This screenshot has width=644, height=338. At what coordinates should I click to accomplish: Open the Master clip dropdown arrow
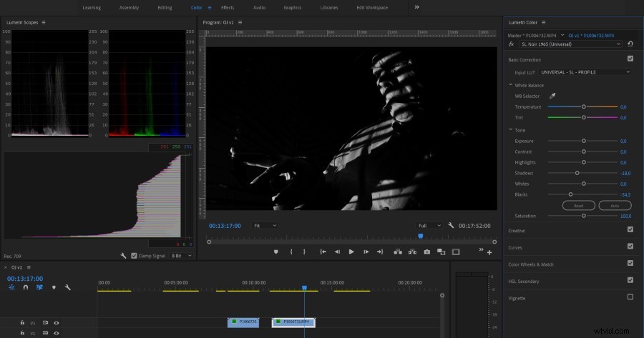click(562, 35)
